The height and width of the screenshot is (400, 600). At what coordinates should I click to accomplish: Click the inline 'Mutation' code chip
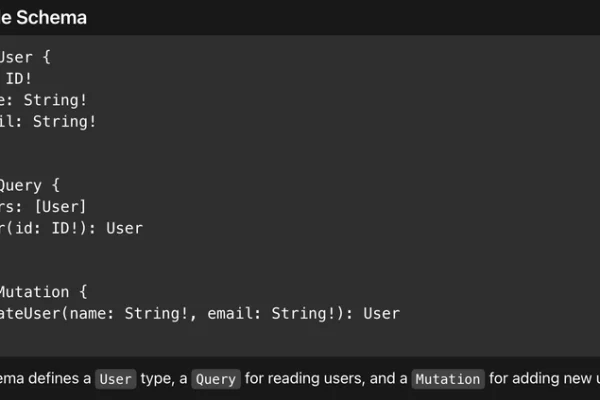click(x=448, y=379)
